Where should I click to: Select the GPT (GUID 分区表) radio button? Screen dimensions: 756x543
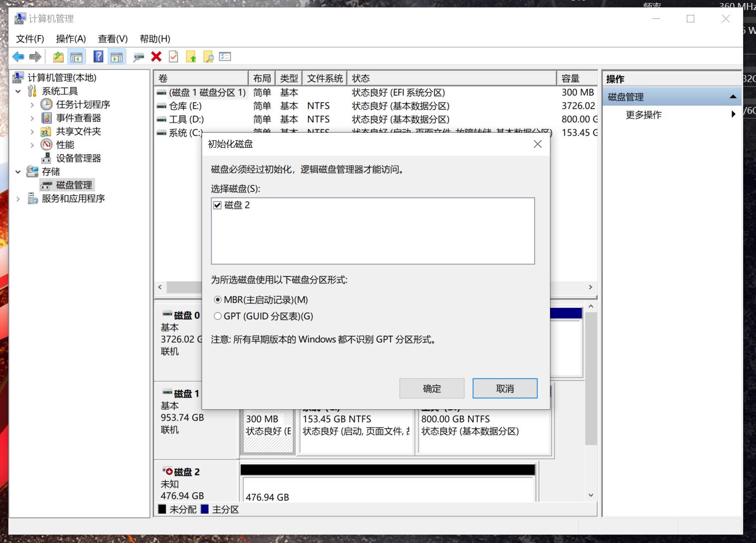click(217, 316)
